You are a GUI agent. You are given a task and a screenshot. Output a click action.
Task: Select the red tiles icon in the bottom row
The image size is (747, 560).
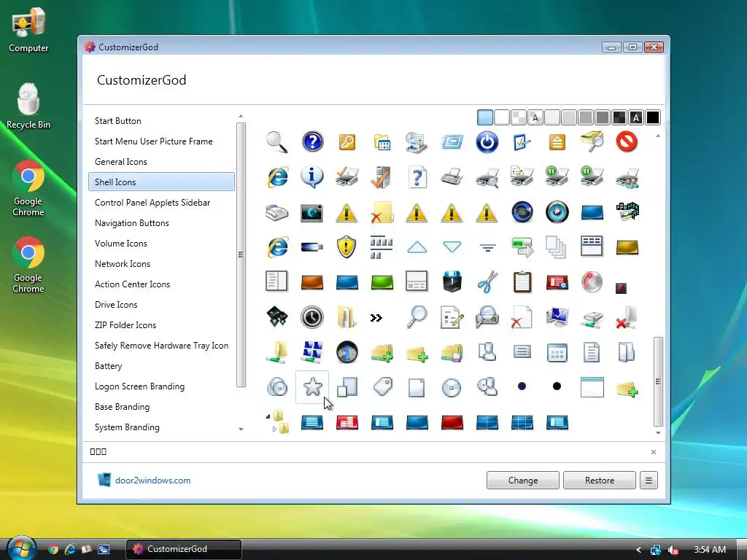point(347,422)
